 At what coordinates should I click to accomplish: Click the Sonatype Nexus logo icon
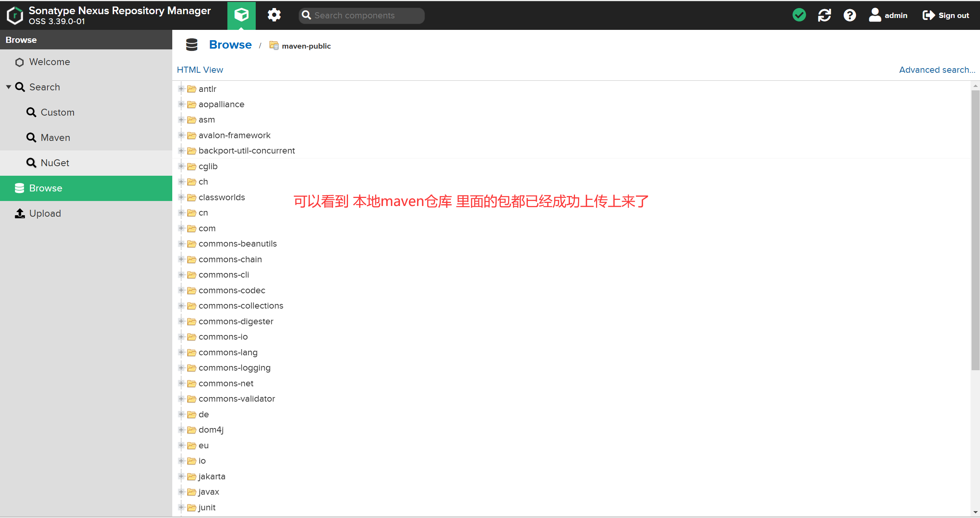[x=15, y=15]
